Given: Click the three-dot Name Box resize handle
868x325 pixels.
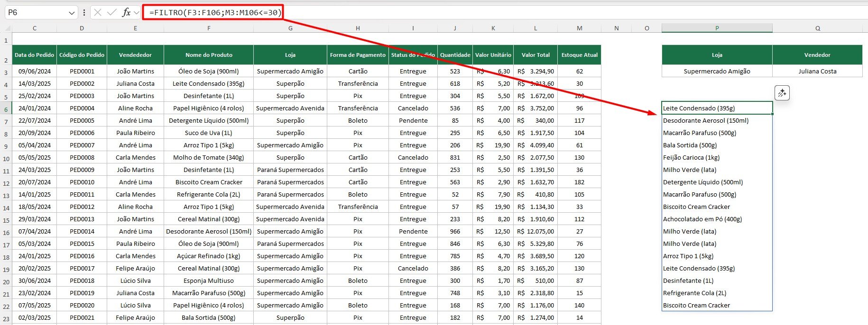Looking at the screenshot, I should point(84,12).
